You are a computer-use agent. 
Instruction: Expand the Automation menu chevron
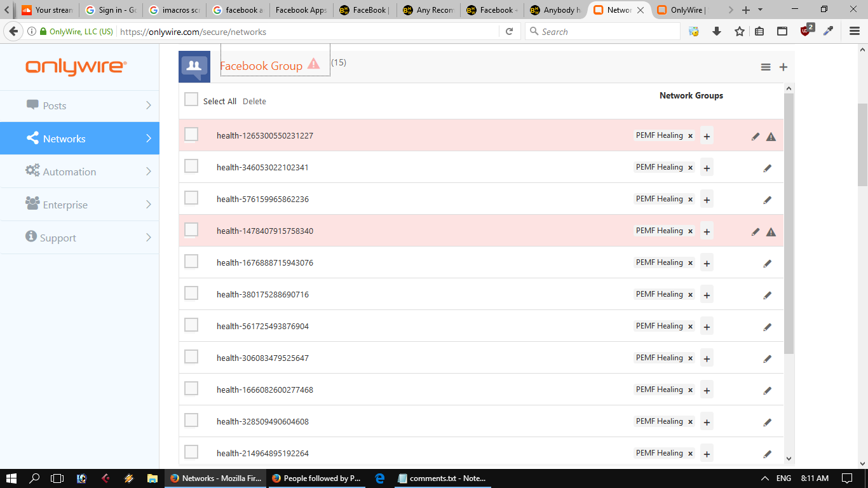click(149, 172)
